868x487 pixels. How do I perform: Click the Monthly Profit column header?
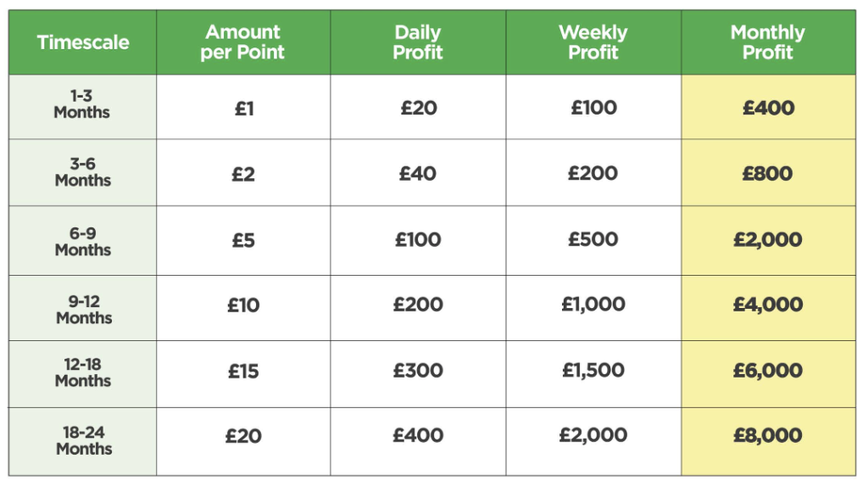[768, 42]
